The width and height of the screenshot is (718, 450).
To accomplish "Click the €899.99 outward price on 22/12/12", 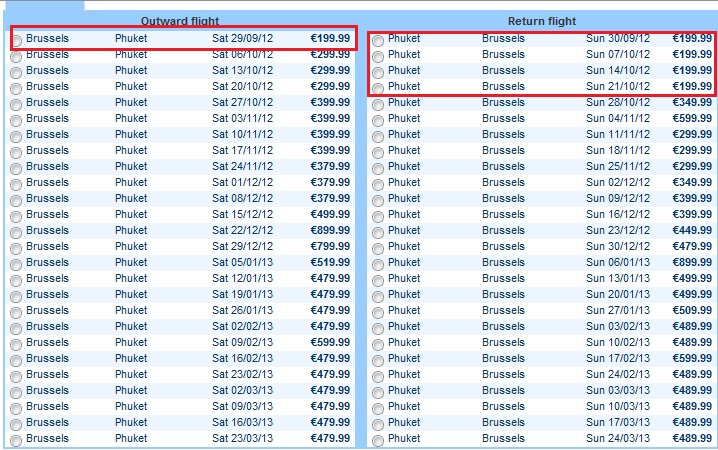I will [330, 230].
